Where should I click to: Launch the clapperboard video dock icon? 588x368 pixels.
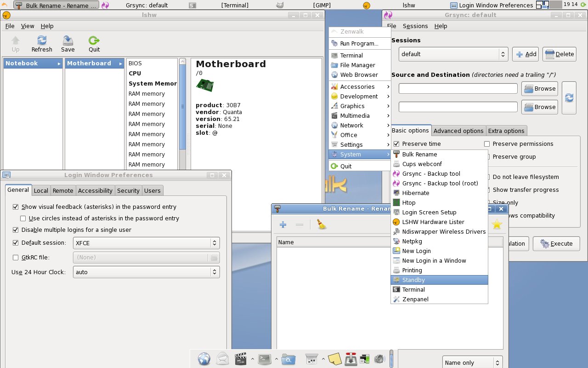pos(241,359)
